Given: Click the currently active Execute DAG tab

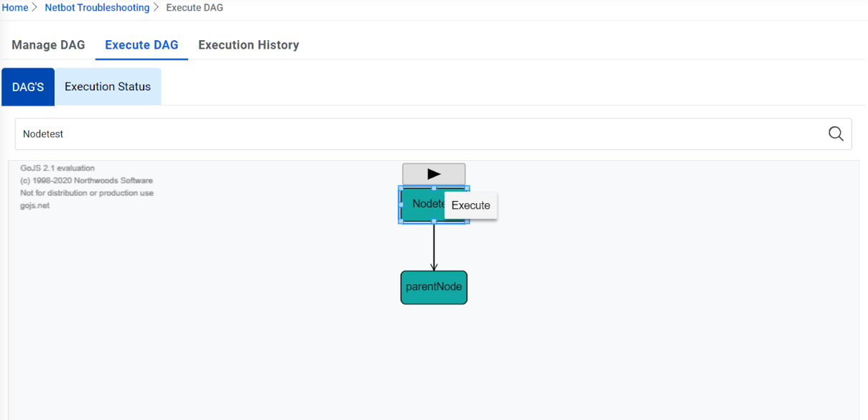Looking at the screenshot, I should (x=141, y=45).
